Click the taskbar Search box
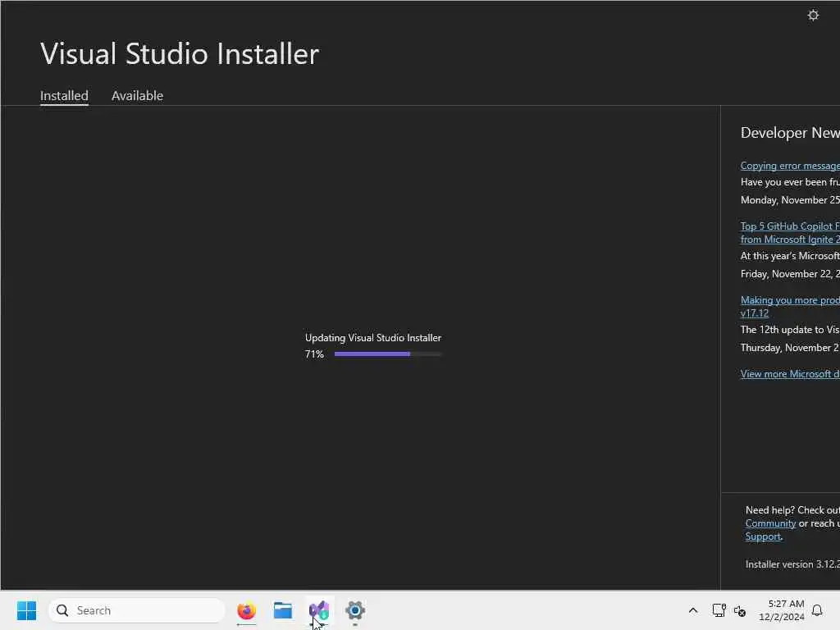 [x=137, y=610]
